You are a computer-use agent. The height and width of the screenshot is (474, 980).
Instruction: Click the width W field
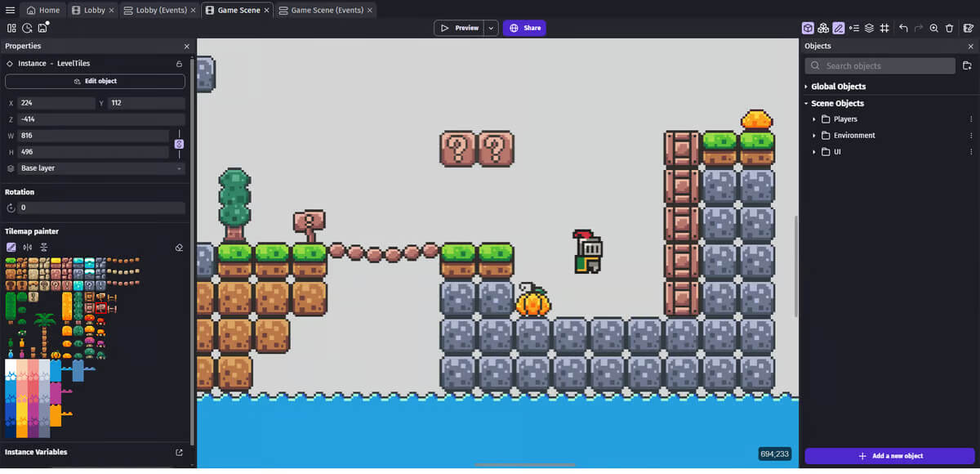[x=93, y=136]
